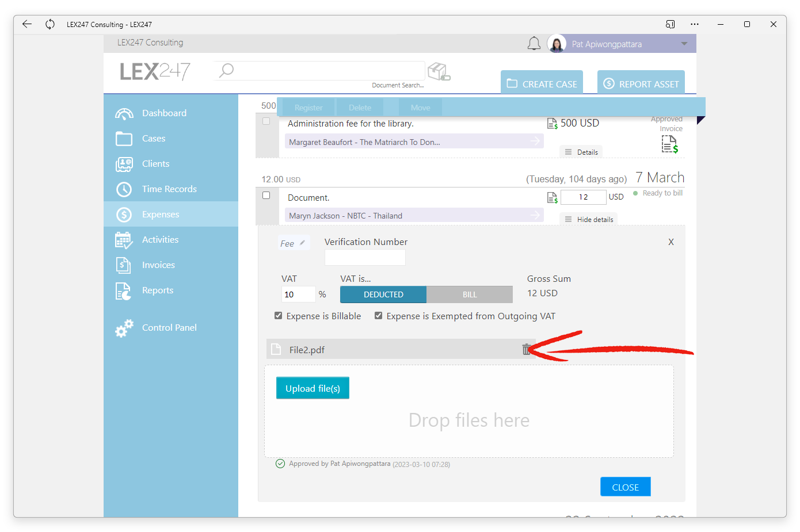Open the Invoices document icon

click(124, 265)
